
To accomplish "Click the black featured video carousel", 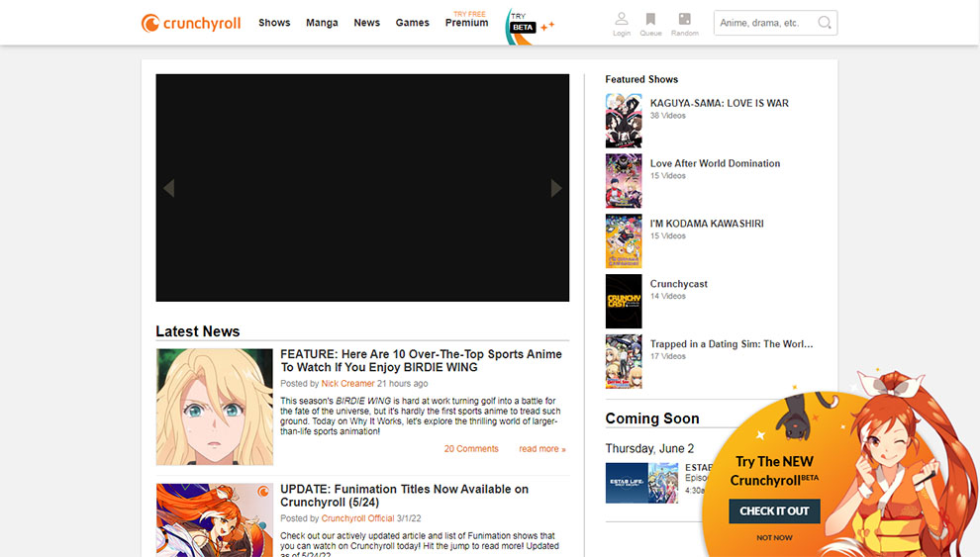I will [362, 188].
